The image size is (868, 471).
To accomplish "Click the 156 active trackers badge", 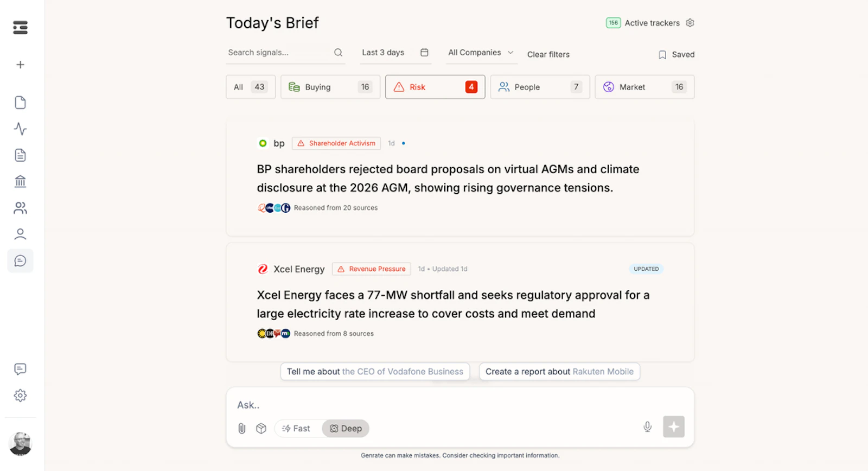I will point(613,23).
